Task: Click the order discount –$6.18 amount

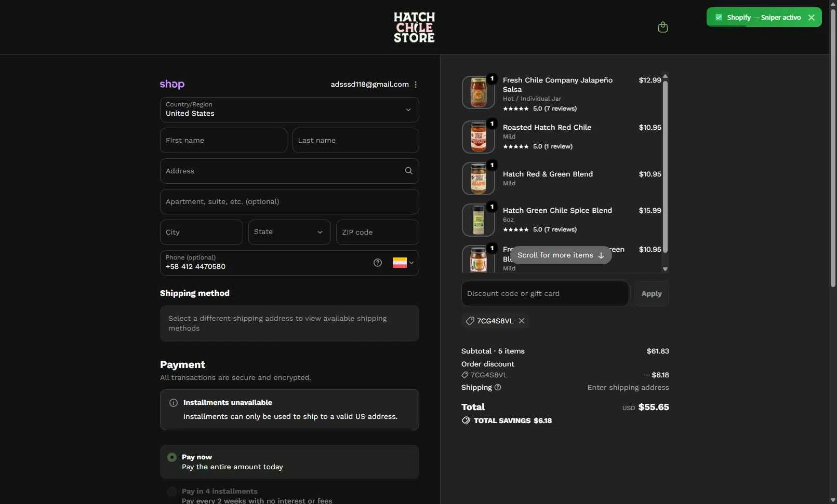Action: point(657,375)
